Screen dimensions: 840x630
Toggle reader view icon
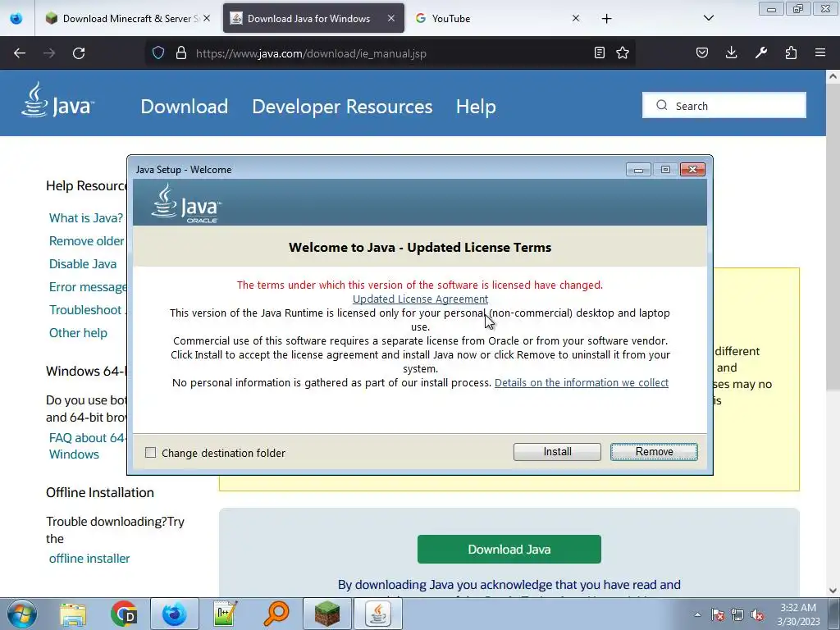coord(600,52)
